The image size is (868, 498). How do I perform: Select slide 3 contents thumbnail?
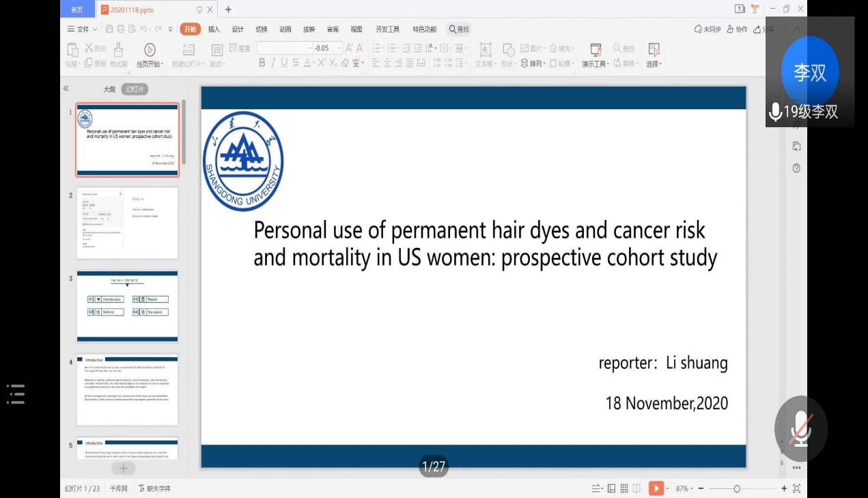tap(127, 305)
